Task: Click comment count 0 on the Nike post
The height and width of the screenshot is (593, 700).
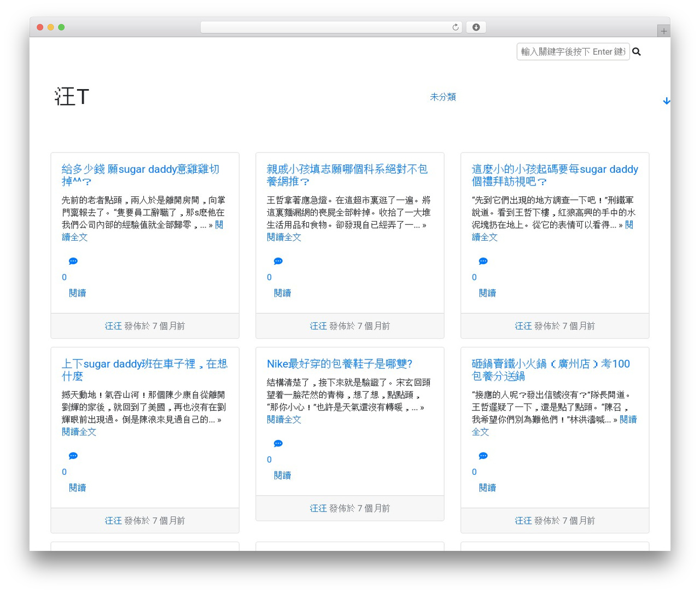Action: click(269, 460)
